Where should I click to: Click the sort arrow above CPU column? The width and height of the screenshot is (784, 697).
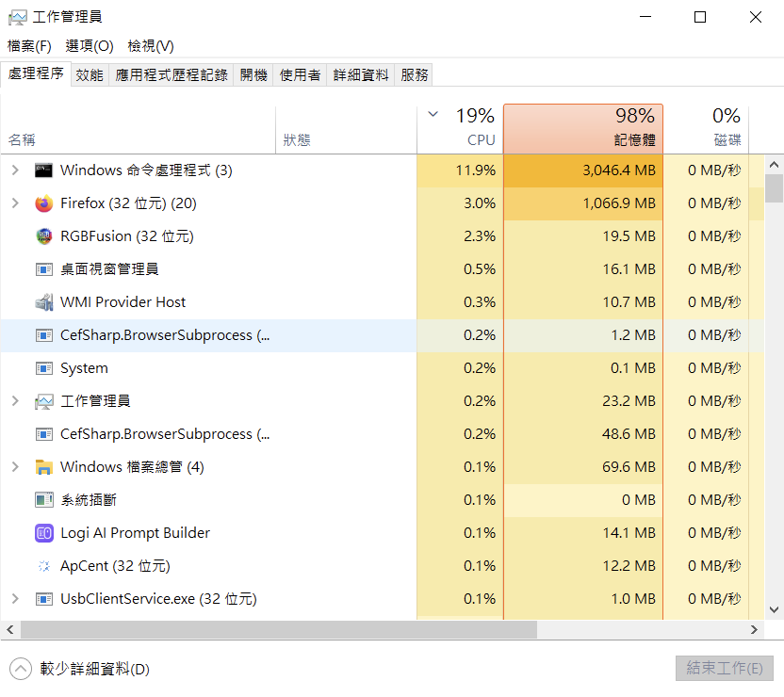tap(433, 114)
